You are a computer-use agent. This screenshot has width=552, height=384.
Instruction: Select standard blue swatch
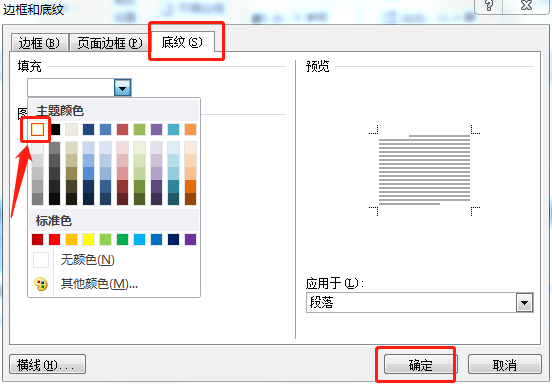point(156,239)
